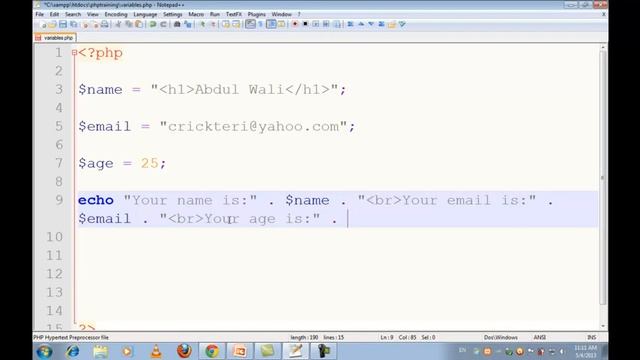This screenshot has width=640, height=360.
Task: Open the Settings menu
Action: [173, 14]
